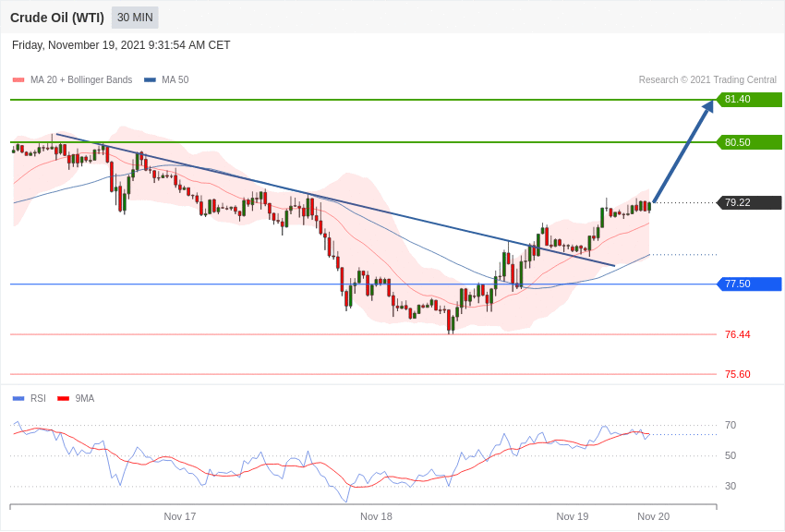Screen dimensions: 785x532
Task: Click the Nov 18 date axis label
Action: coord(376,516)
